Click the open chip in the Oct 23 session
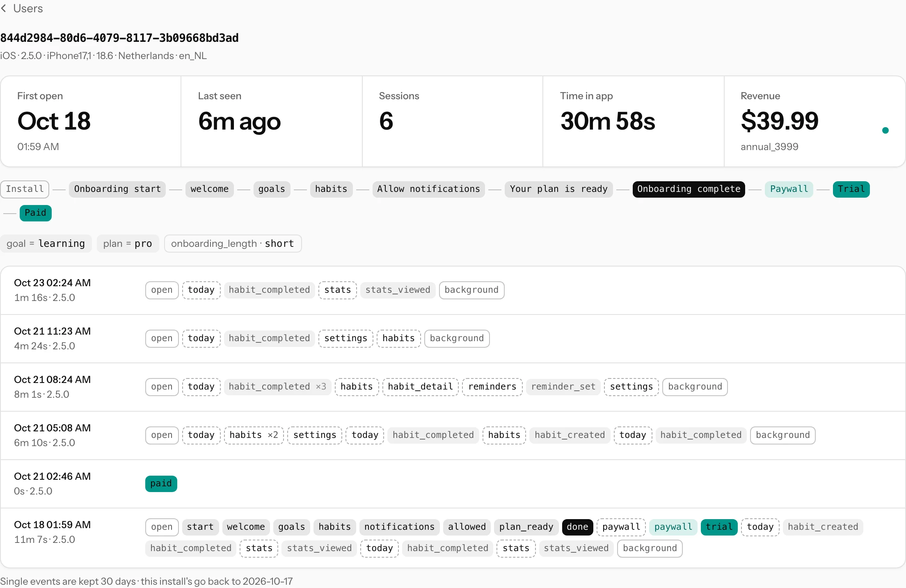906x588 pixels. click(162, 290)
